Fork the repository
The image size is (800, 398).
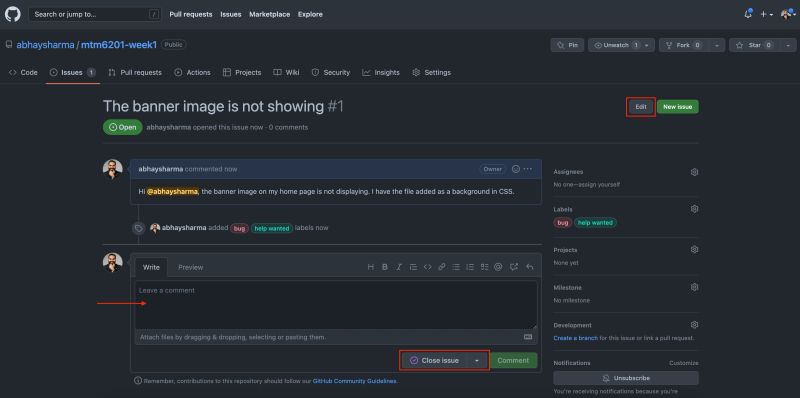pos(683,45)
